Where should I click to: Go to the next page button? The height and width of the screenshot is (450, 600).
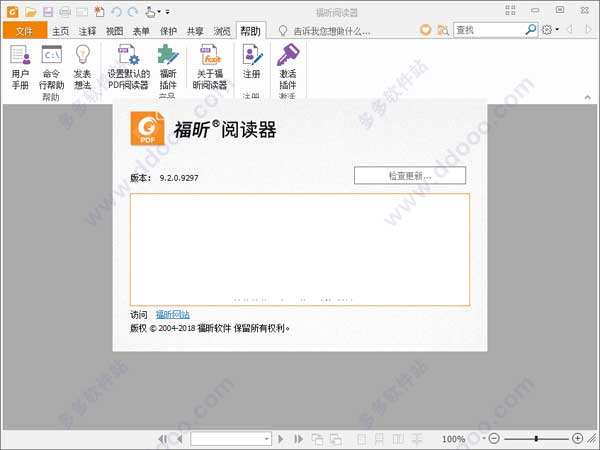click(x=280, y=439)
